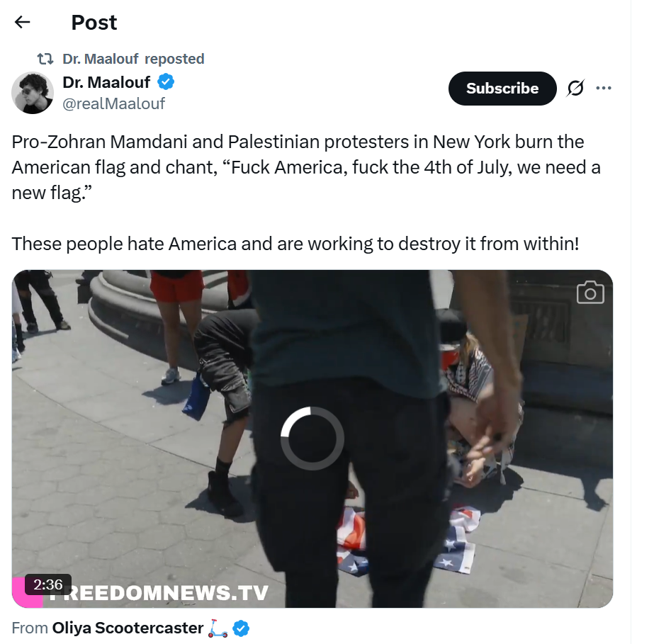Click the FREEDOMNEWS.TV watermark on video
This screenshot has width=654, height=644.
159,593
